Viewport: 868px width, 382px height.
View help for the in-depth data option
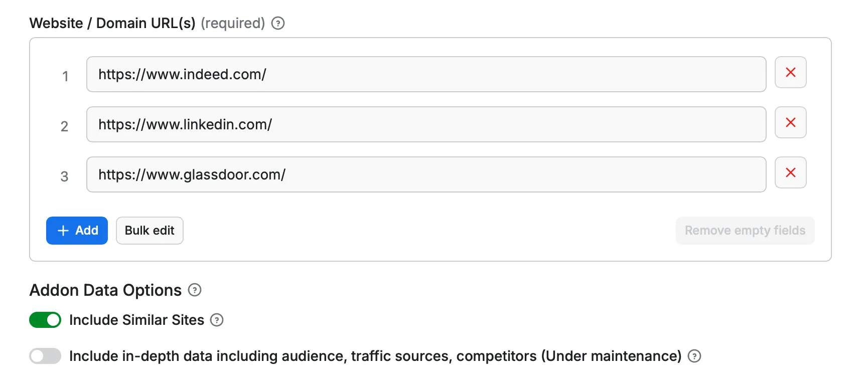695,356
